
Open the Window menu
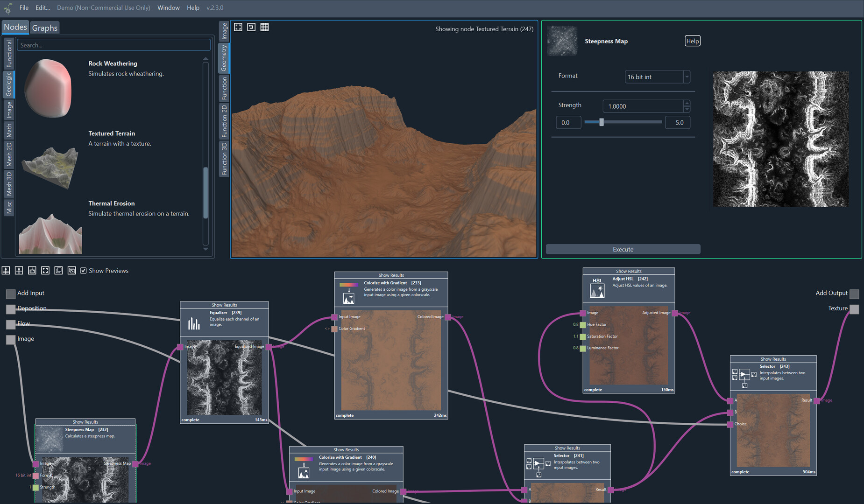coord(168,7)
